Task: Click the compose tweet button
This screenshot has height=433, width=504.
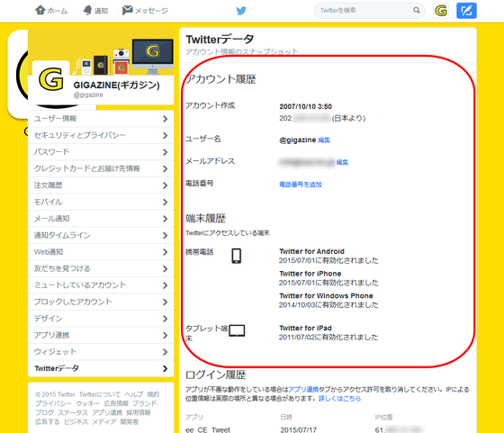Action: click(x=466, y=11)
